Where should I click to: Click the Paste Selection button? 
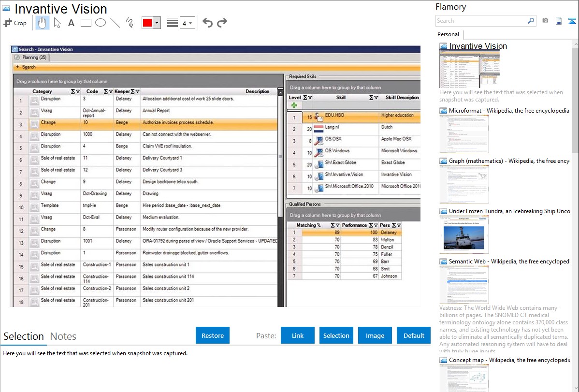coord(336,335)
